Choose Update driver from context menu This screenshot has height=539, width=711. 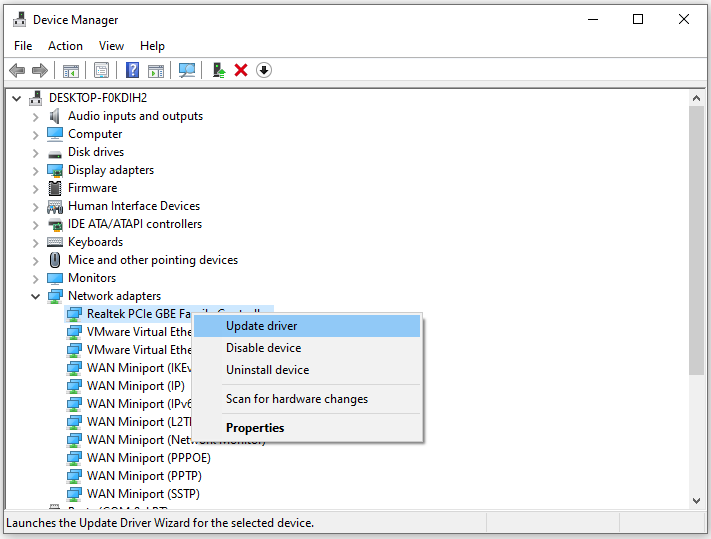click(261, 326)
